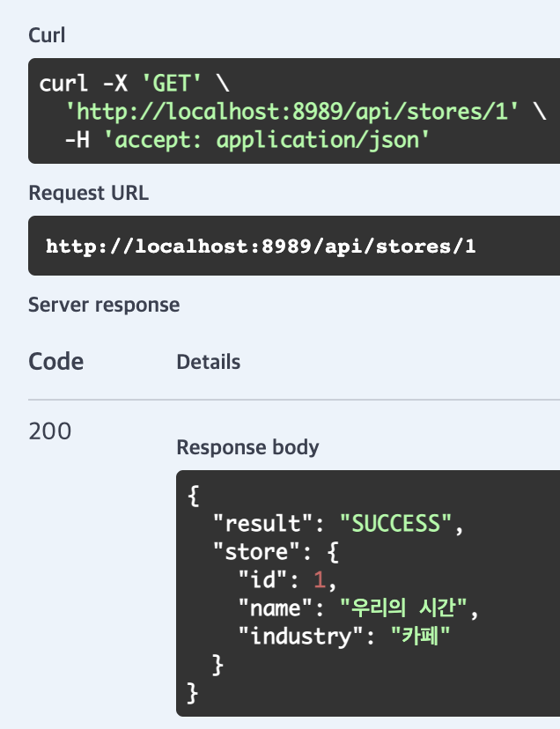Click the curl -X 'GET' command line
560x729 pixels.
[135, 84]
